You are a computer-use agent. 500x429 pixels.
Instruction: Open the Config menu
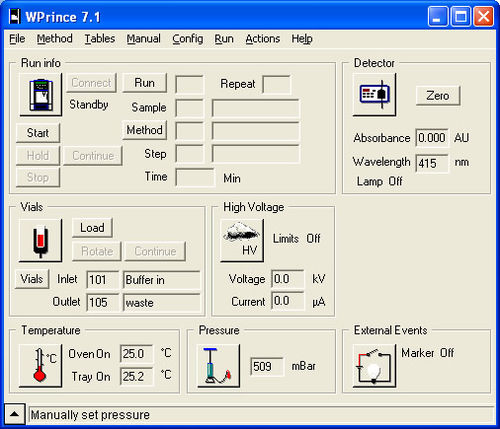pos(188,39)
